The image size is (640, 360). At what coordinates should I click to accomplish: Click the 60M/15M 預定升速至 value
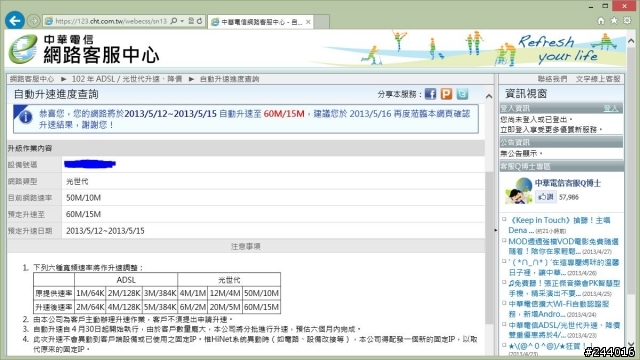[83, 214]
